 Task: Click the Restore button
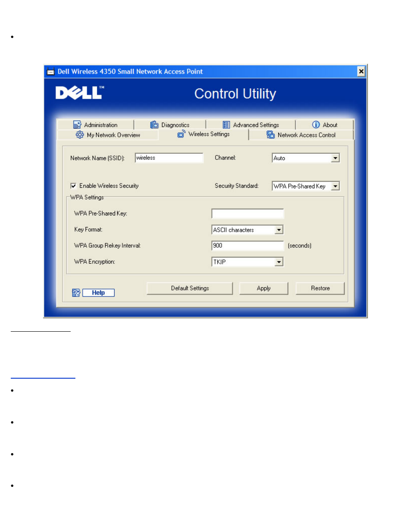(x=320, y=288)
